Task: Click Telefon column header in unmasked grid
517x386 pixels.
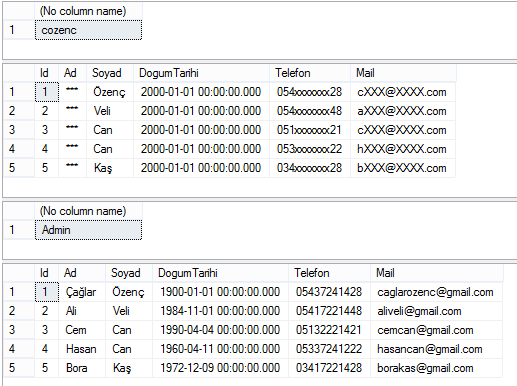Action: tap(329, 273)
